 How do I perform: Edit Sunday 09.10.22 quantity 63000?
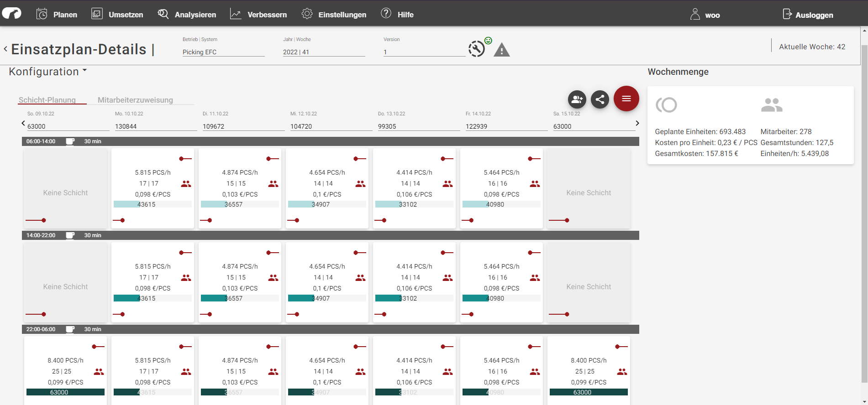(x=68, y=126)
